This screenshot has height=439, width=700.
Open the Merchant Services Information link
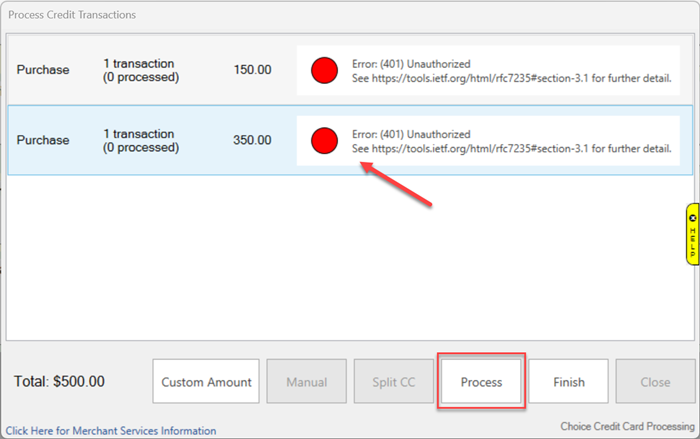tap(111, 431)
